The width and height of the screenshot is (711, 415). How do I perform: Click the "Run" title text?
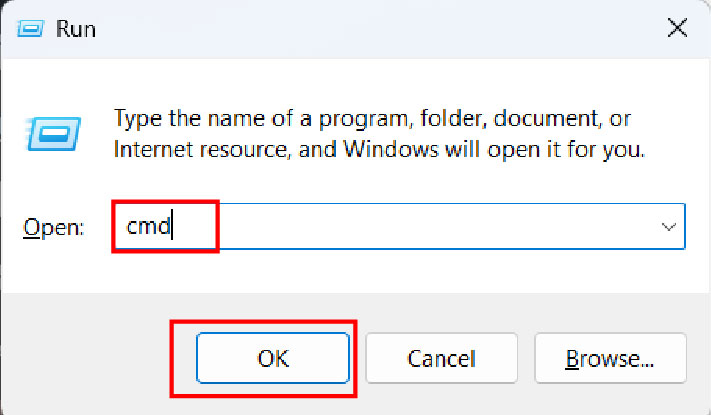(76, 29)
